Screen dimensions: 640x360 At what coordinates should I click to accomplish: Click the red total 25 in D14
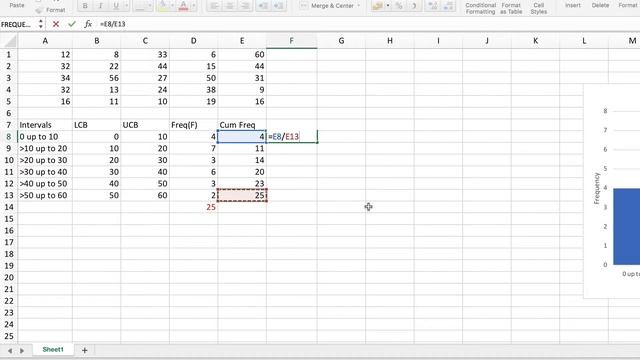click(x=193, y=207)
